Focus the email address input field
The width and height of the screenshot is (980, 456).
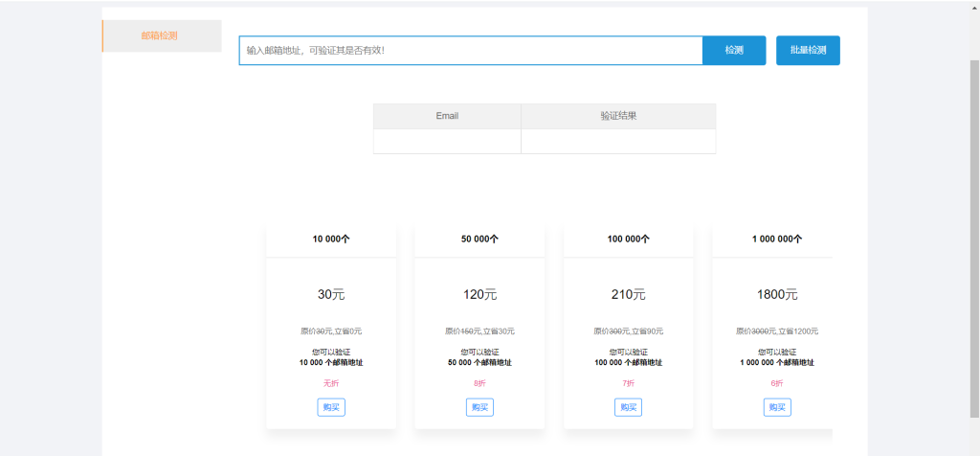470,50
